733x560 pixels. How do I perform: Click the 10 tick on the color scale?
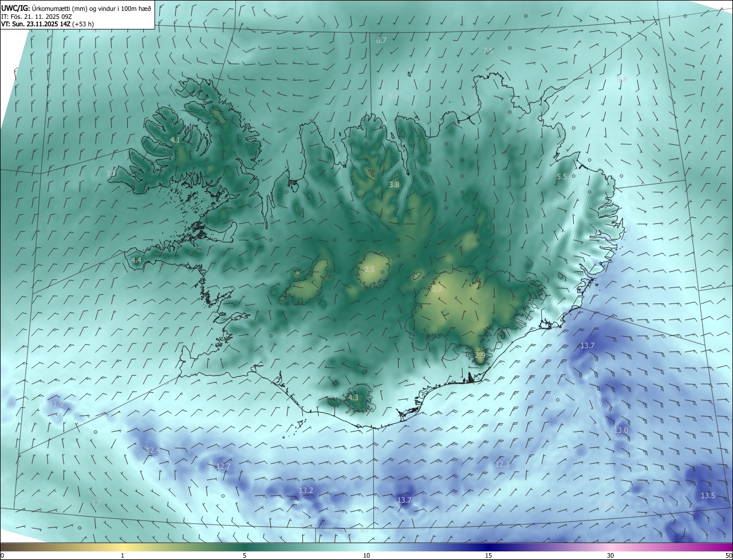pyautogui.click(x=366, y=556)
